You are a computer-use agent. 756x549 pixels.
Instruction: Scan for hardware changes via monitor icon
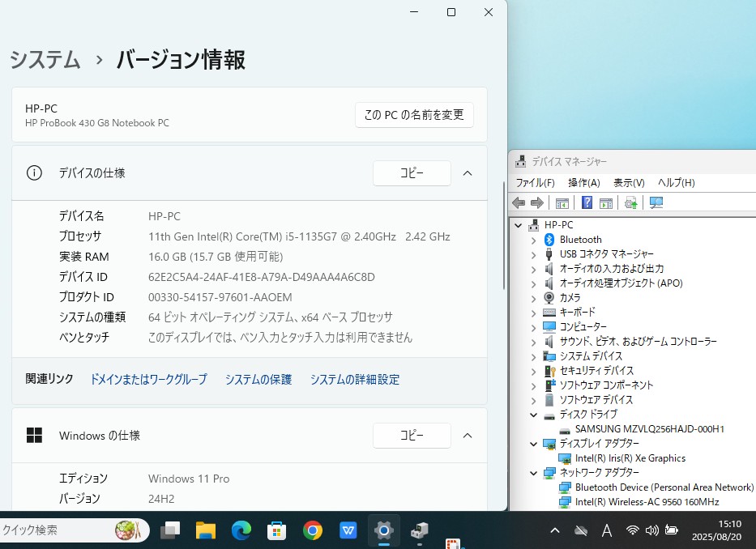click(656, 203)
